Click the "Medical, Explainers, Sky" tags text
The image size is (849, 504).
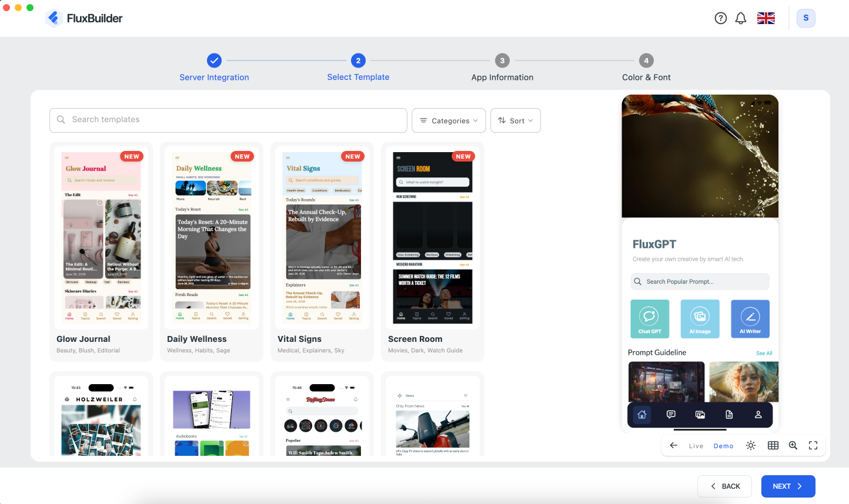311,351
